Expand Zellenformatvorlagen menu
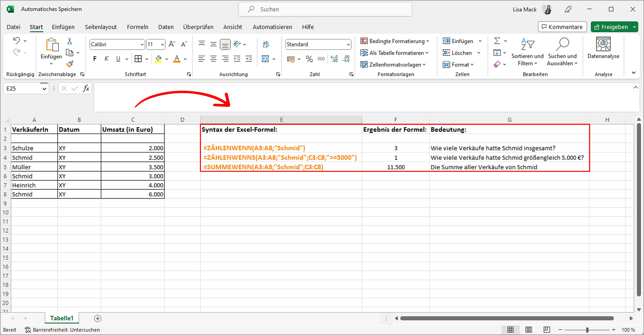Screen dimensions: 644x335 point(393,64)
